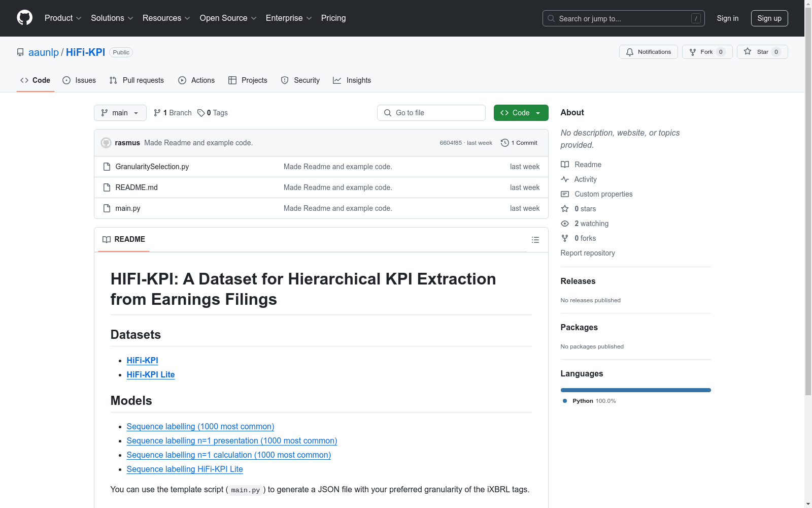Open the aaunlp organization link
Viewport: 812px width, 508px height.
[x=44, y=52]
